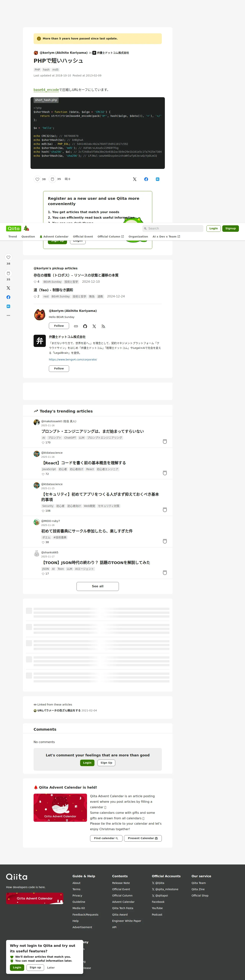This screenshot has height=980, width=245.
Task: Click Login in the bottom popup
Action: (17, 967)
